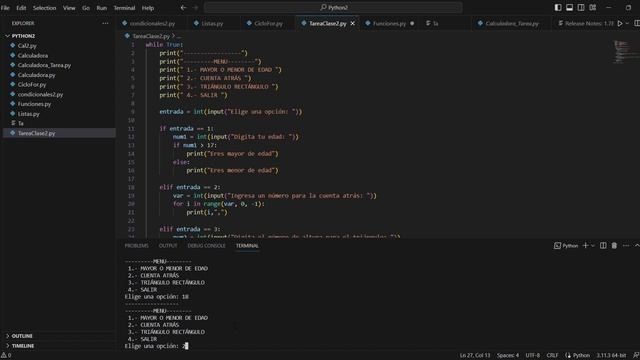The height and width of the screenshot is (360, 640).
Task: Create a new terminal with plus icon
Action: 585,246
